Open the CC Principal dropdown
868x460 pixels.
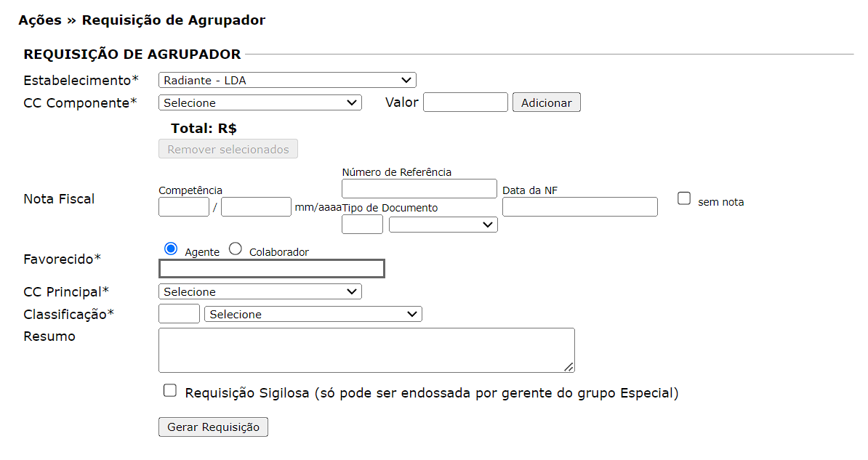pos(260,291)
